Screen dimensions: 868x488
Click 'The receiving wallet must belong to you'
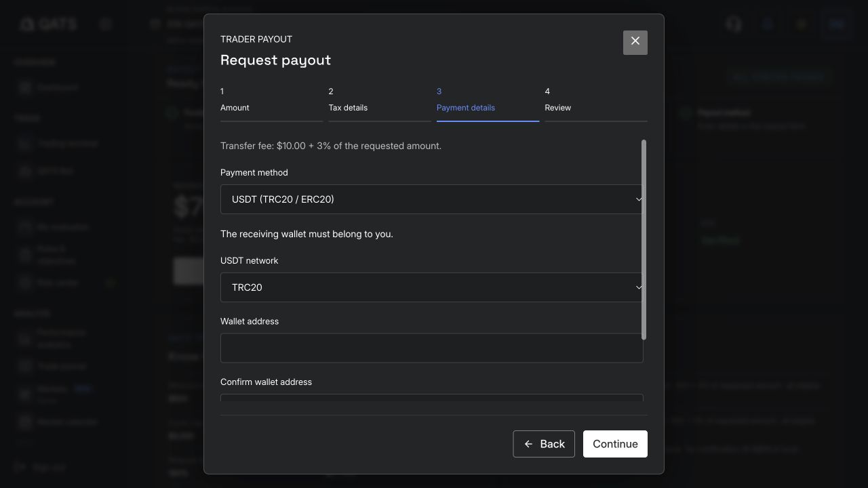click(307, 234)
